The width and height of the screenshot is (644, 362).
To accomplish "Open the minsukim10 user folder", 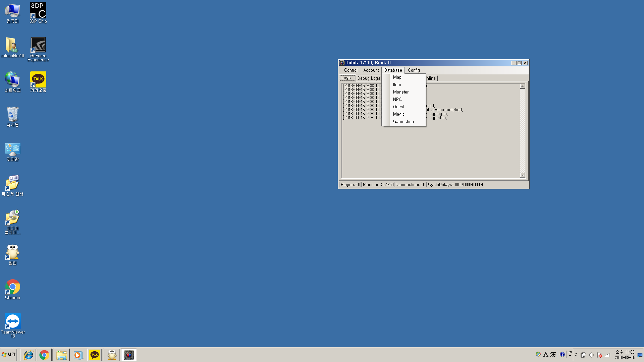I will [x=12, y=48].
